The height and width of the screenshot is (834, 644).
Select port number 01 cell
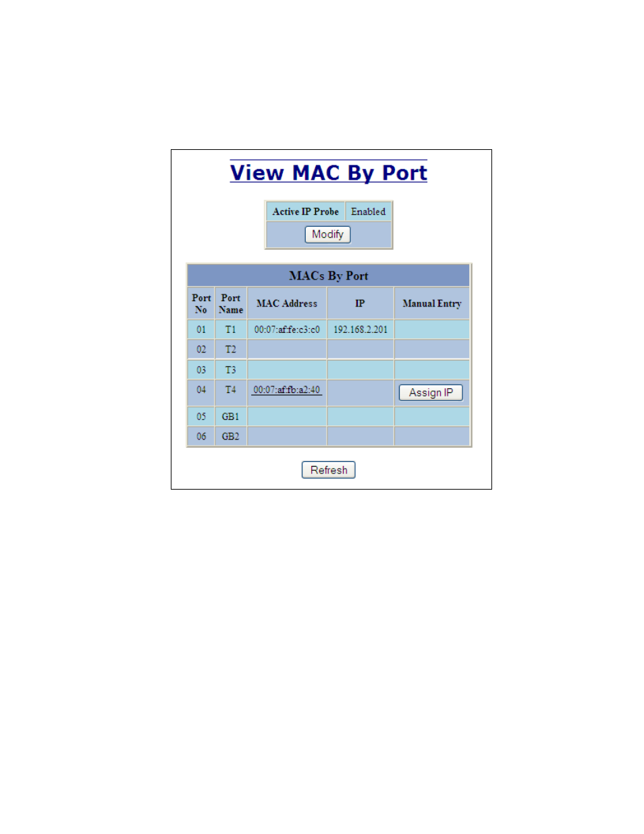click(x=201, y=330)
